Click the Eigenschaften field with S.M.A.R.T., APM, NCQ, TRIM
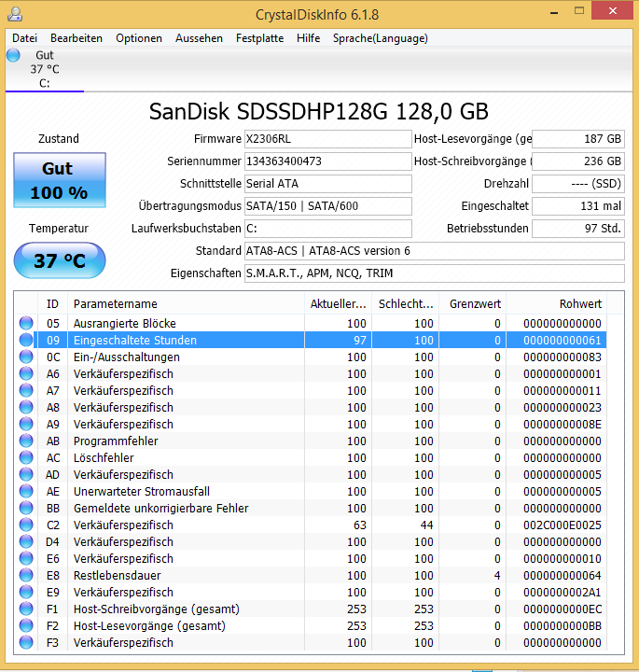The height and width of the screenshot is (672, 639). pyautogui.click(x=435, y=273)
